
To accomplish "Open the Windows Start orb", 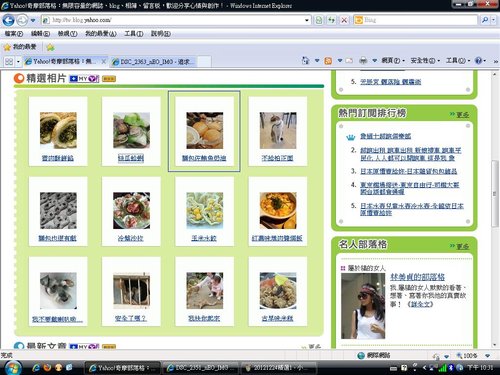I will [x=13, y=368].
